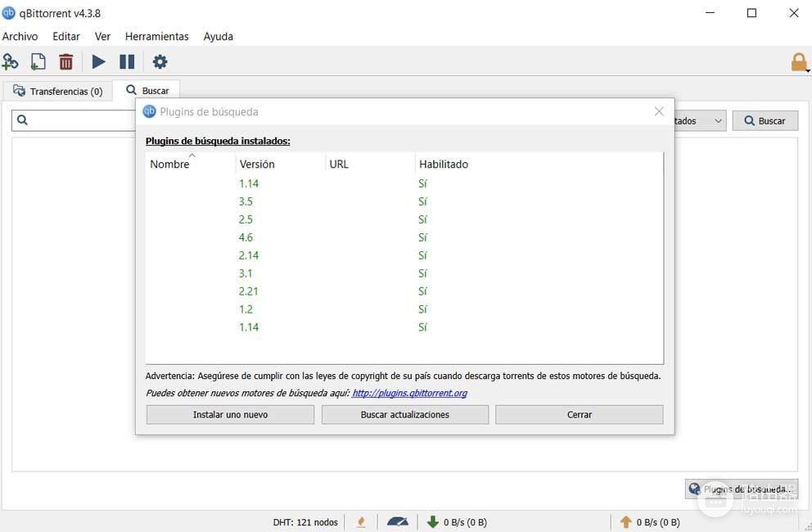This screenshot has height=532, width=812.
Task: Sort by the URL column header
Action: point(370,164)
